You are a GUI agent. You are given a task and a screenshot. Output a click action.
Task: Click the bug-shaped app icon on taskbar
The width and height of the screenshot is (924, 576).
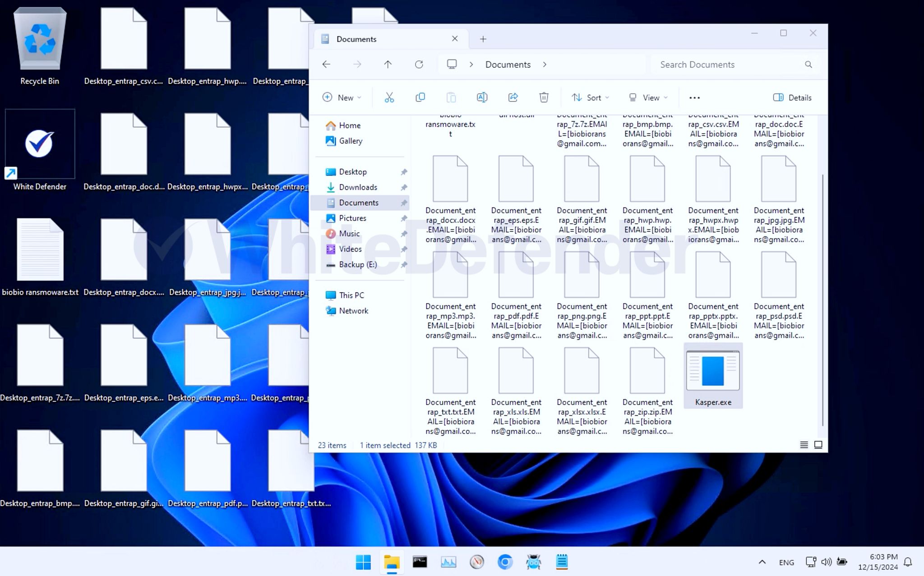(x=533, y=562)
